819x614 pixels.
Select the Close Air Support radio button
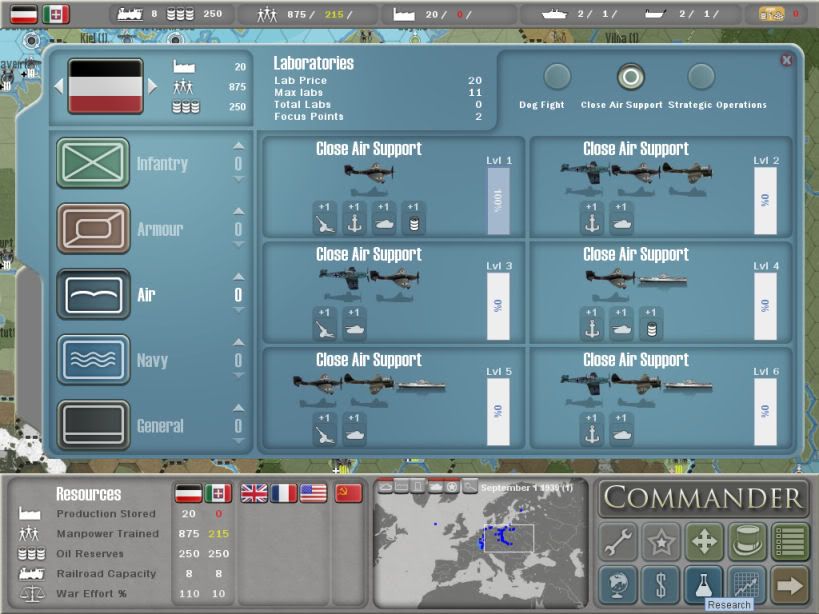630,77
